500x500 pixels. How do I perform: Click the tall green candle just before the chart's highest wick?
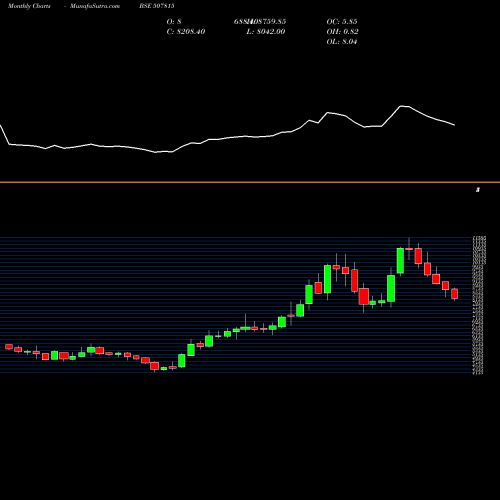coord(400,261)
